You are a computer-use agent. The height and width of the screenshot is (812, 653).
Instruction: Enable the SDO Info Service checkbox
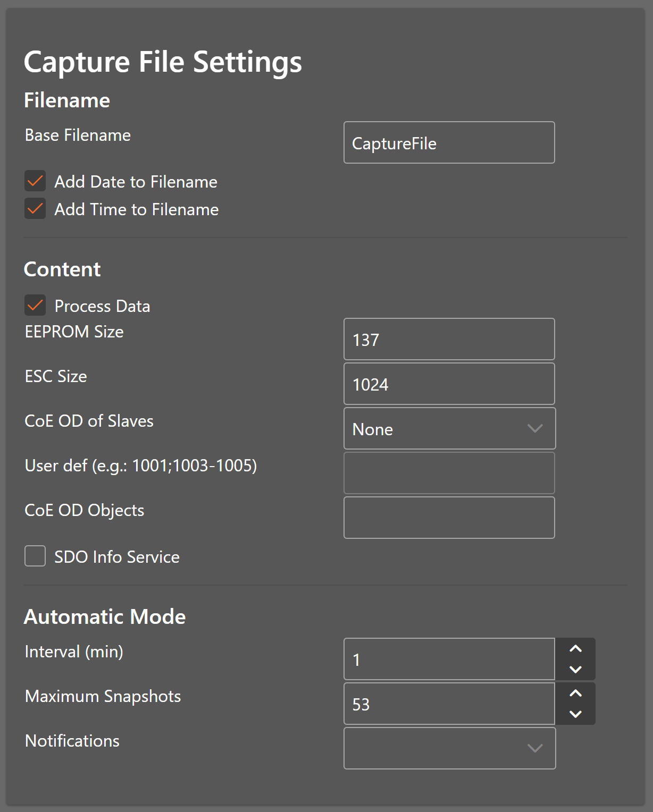click(x=35, y=556)
